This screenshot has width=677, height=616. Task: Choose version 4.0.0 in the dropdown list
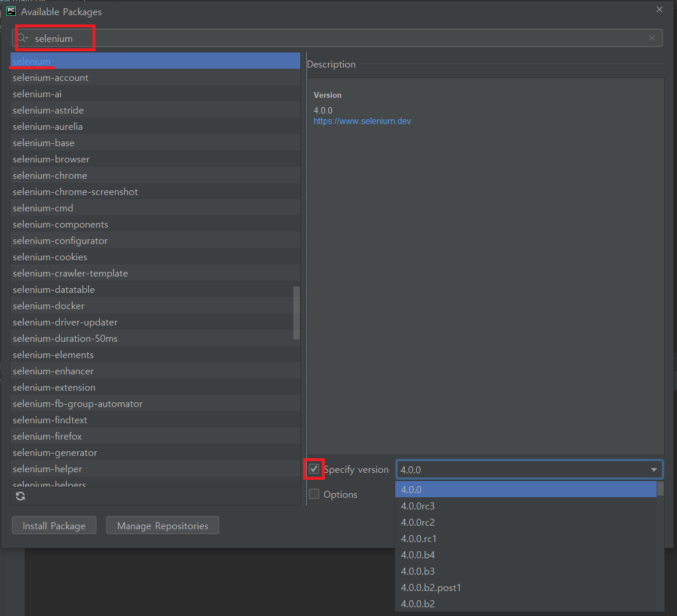click(x=526, y=490)
